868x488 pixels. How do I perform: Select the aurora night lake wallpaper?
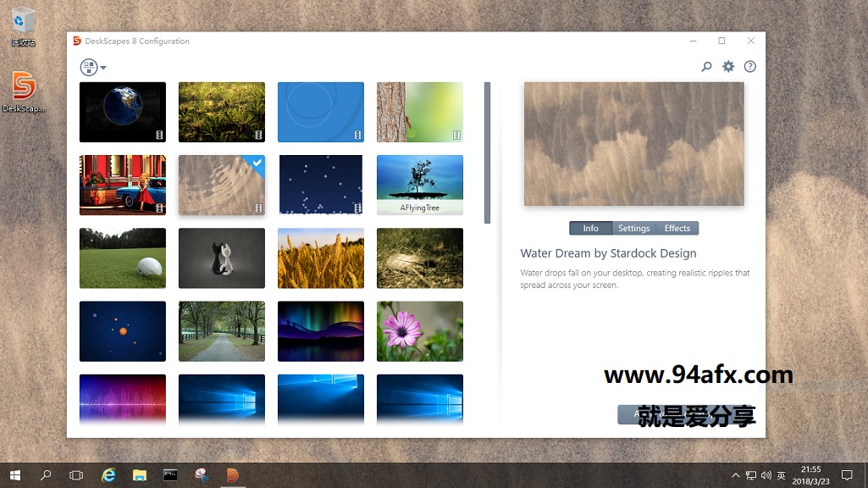[320, 331]
